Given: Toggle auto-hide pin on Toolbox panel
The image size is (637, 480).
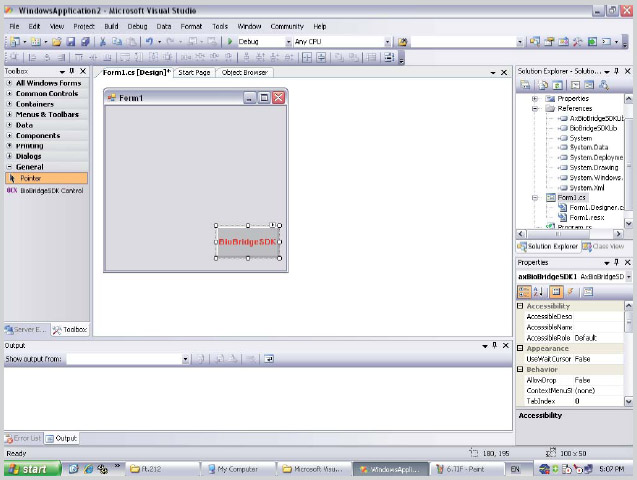Looking at the screenshot, I should point(72,71).
